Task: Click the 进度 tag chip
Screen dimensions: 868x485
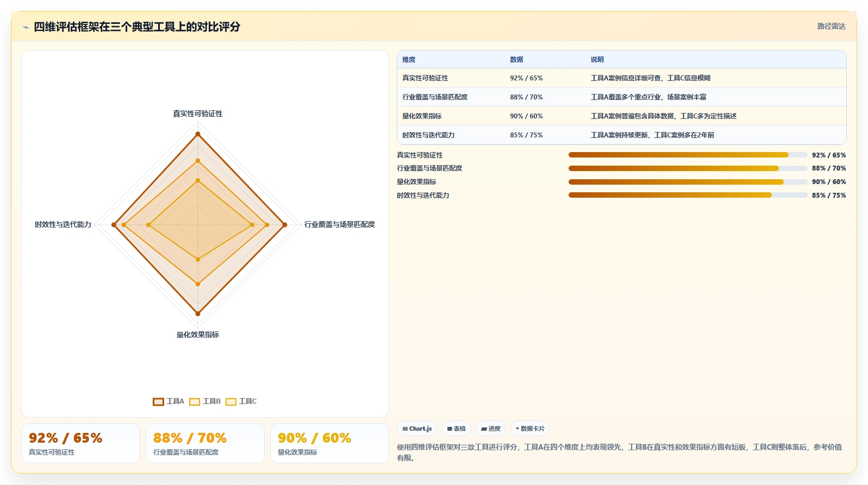Action: (491, 429)
